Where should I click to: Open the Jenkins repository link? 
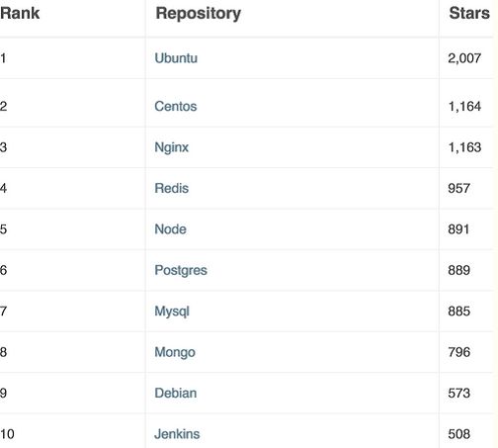click(x=177, y=434)
